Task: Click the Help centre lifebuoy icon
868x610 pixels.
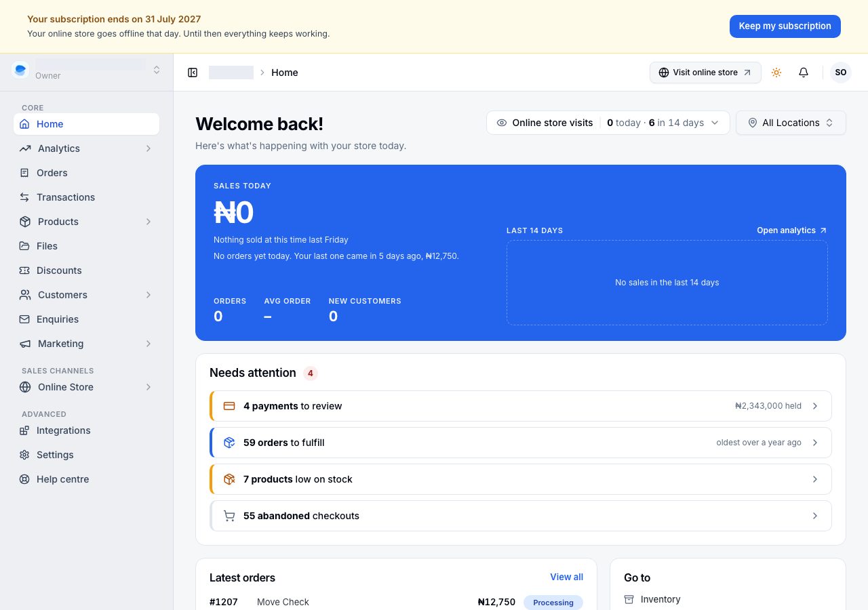Action: click(24, 479)
